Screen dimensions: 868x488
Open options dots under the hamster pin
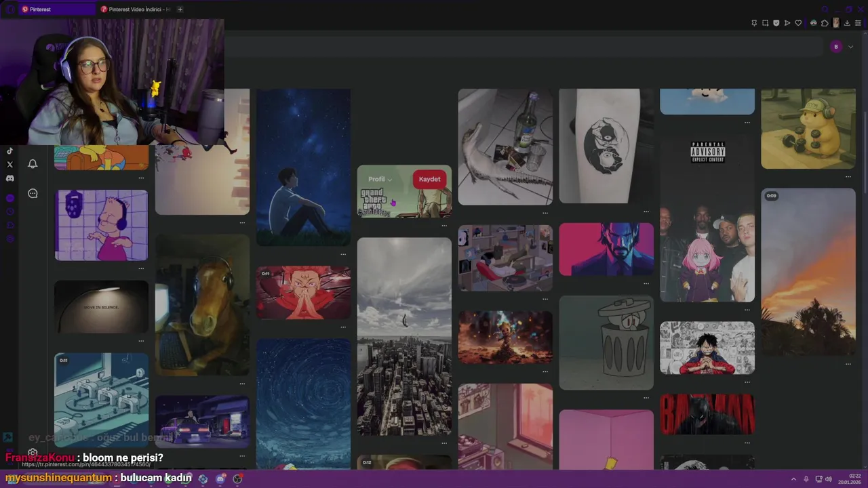coord(848,177)
